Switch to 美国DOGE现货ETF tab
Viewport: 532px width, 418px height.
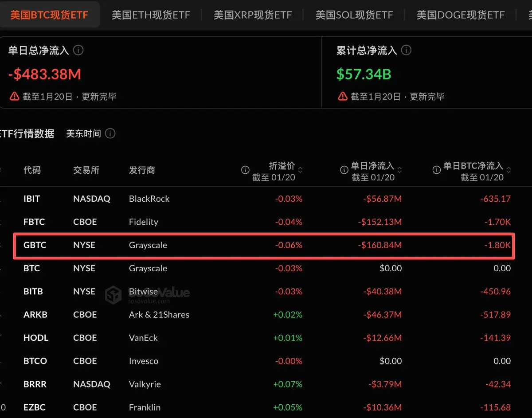coord(461,15)
